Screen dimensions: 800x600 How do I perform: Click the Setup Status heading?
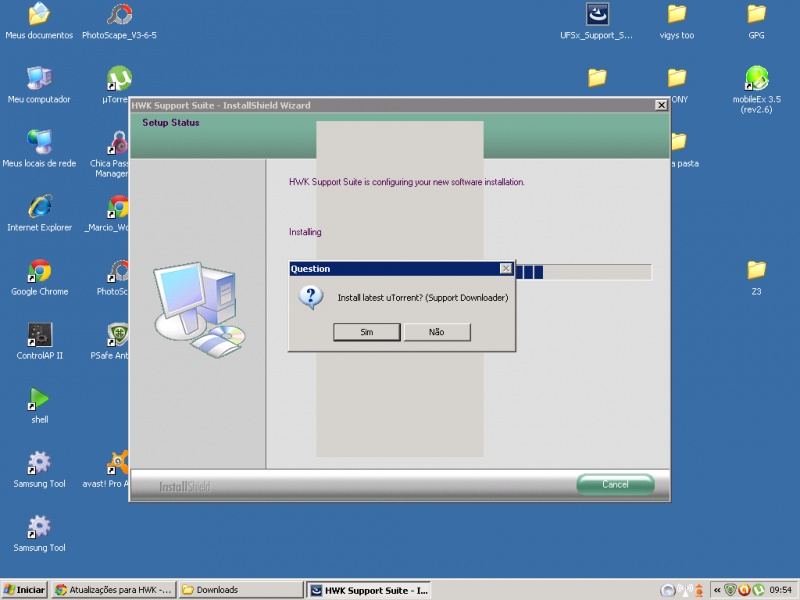(171, 122)
